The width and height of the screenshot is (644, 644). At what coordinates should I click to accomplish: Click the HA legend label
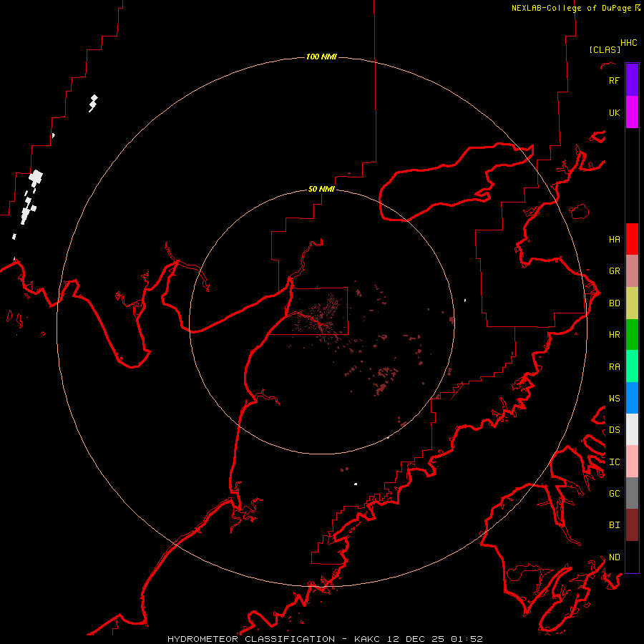614,240
